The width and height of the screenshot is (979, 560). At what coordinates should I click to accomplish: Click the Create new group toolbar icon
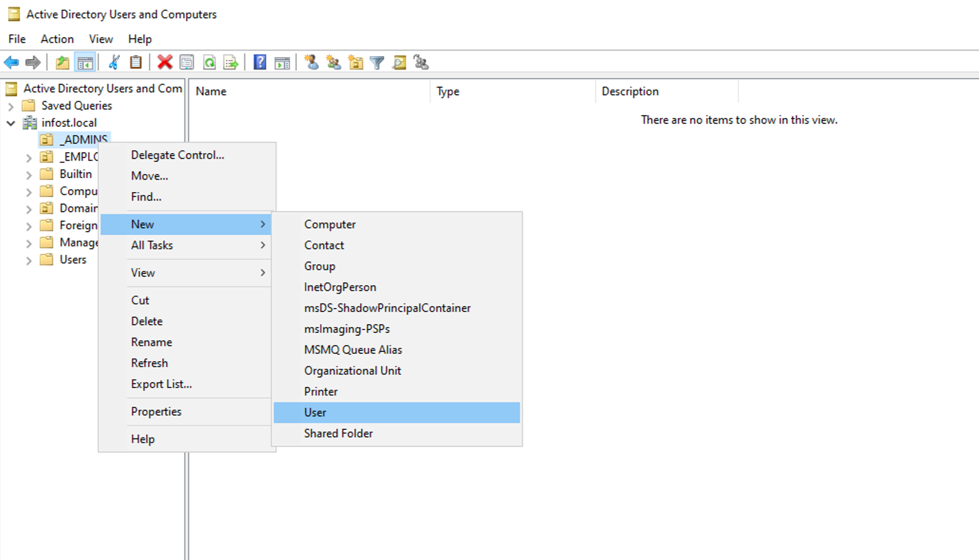(x=334, y=62)
